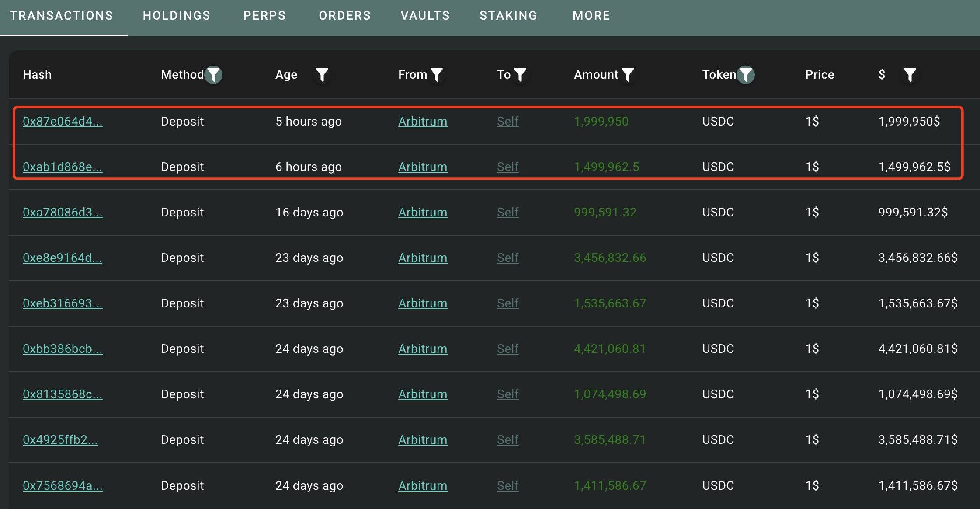Image resolution: width=980 pixels, height=509 pixels.
Task: Open the Amount column filter
Action: [628, 75]
